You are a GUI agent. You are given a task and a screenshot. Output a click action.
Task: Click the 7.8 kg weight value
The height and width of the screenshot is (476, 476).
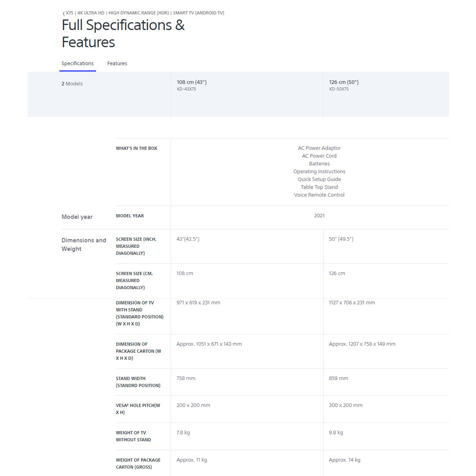tap(183, 432)
